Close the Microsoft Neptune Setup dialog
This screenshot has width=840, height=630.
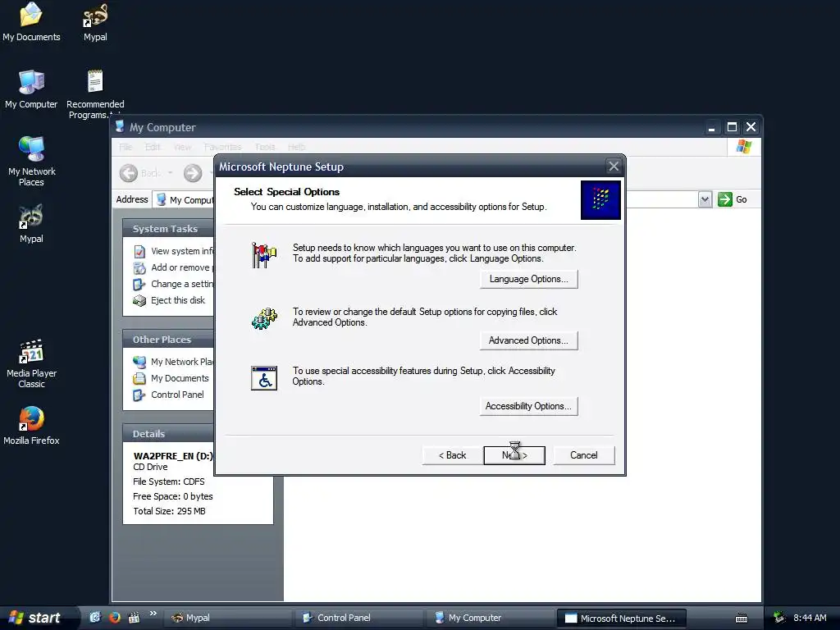[614, 167]
